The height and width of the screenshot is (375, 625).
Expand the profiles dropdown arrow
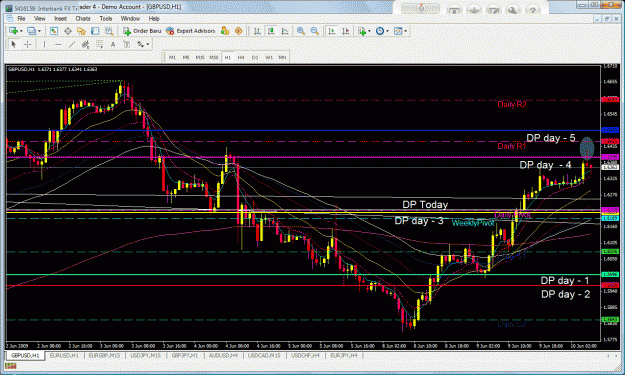tap(39, 31)
